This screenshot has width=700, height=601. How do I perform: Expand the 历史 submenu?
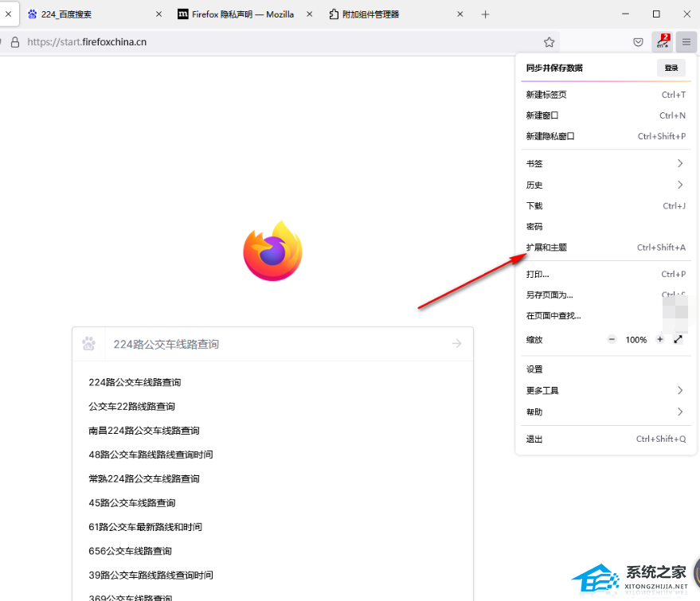click(x=606, y=185)
